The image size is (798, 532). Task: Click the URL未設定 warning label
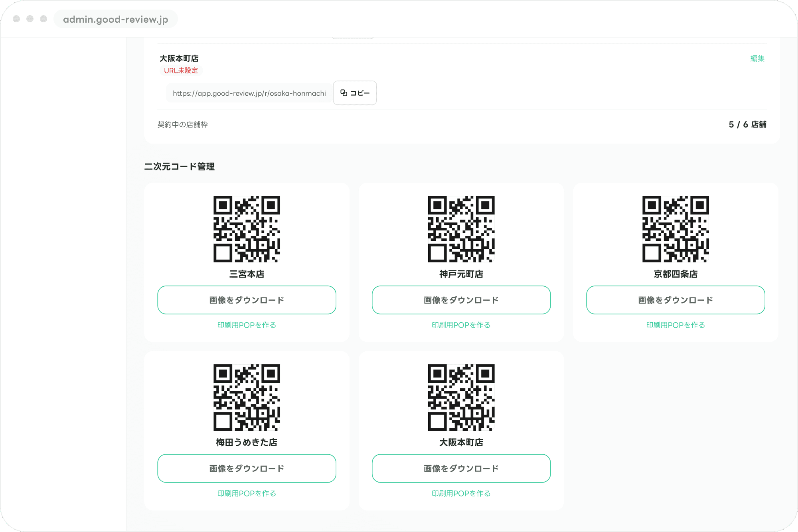click(x=181, y=71)
